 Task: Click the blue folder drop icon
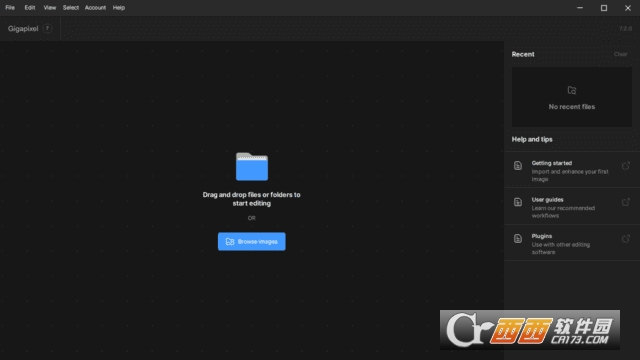(252, 167)
